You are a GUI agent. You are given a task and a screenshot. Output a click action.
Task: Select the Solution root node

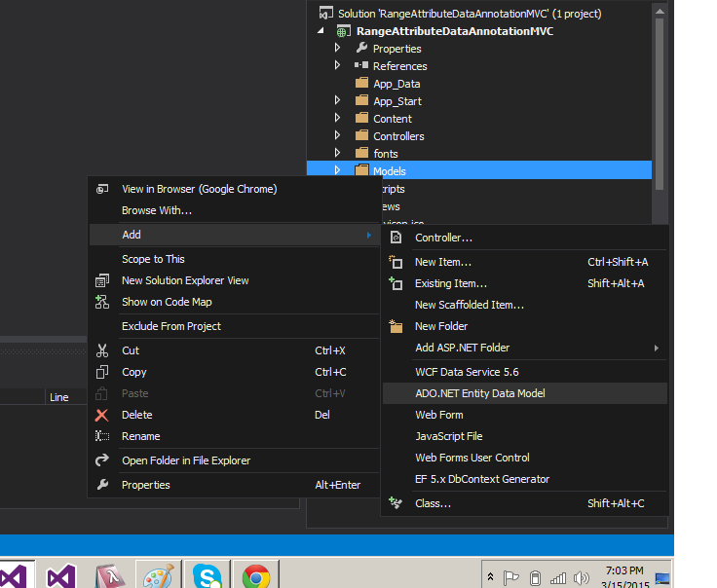(x=479, y=14)
